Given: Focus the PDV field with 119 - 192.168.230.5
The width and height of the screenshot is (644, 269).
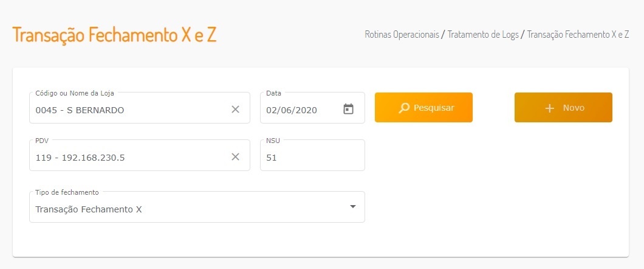Looking at the screenshot, I should [x=128, y=158].
